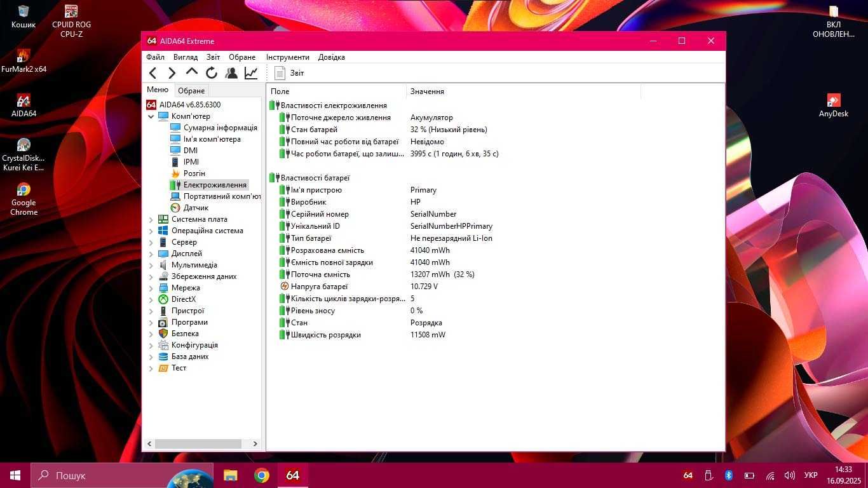Expand the DirectX node
Screen dimensions: 868x488
click(151, 299)
